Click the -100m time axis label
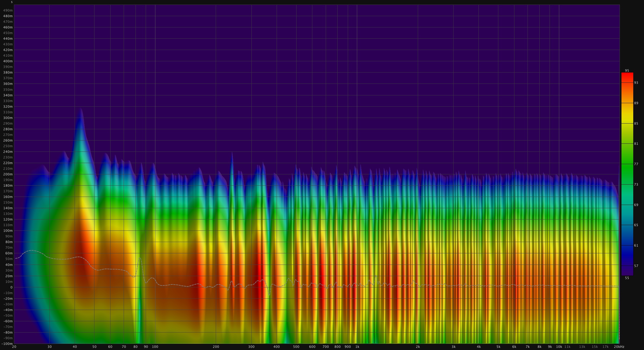The image size is (644, 350). tap(7, 344)
